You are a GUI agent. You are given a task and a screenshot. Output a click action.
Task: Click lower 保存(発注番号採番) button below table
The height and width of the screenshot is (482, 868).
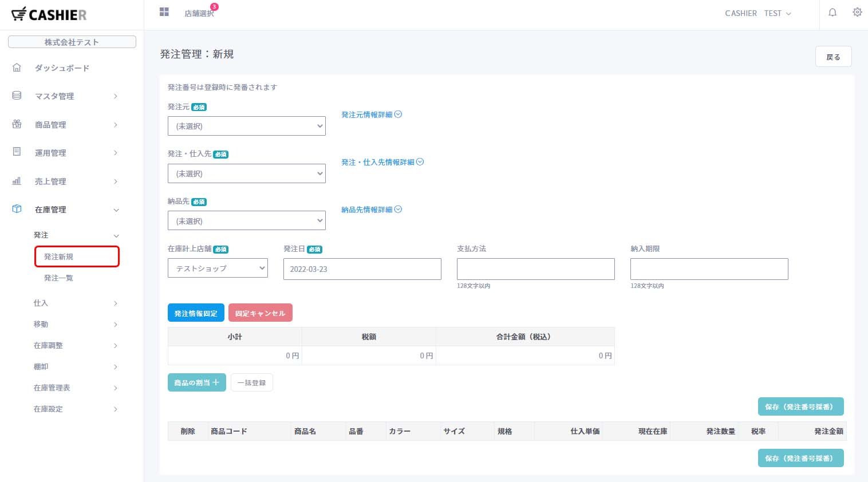coord(800,458)
